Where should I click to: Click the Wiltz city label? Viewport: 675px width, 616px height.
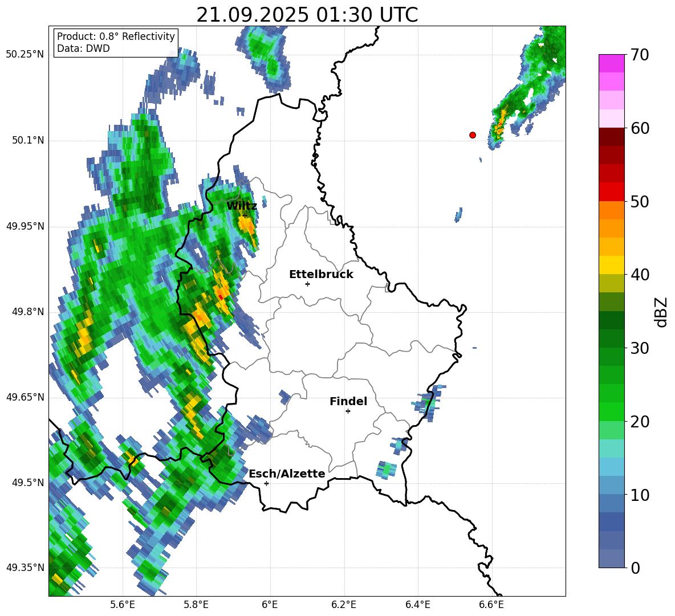[x=242, y=206]
